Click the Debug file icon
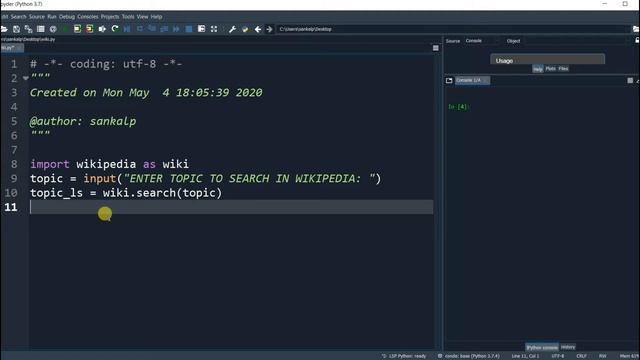Viewport: 640px width, 360px height. [x=127, y=29]
